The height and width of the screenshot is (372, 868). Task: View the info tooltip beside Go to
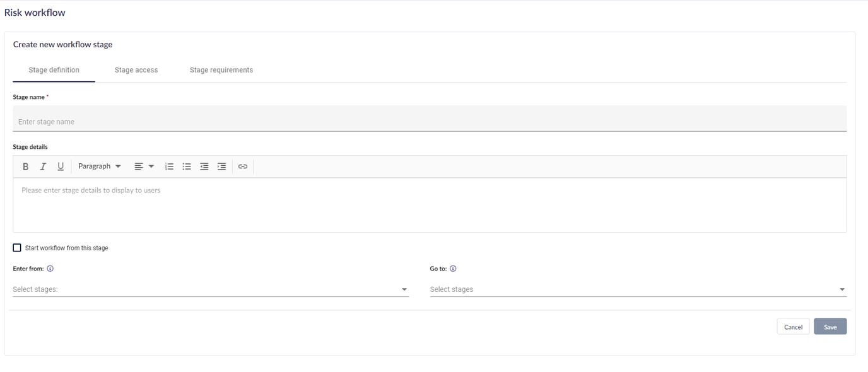click(453, 268)
